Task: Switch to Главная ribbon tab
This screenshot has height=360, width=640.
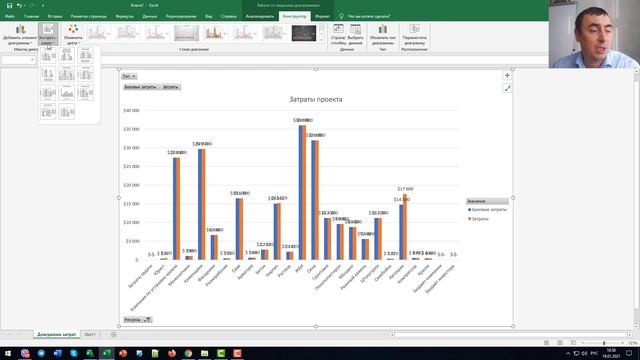Action: click(x=31, y=16)
